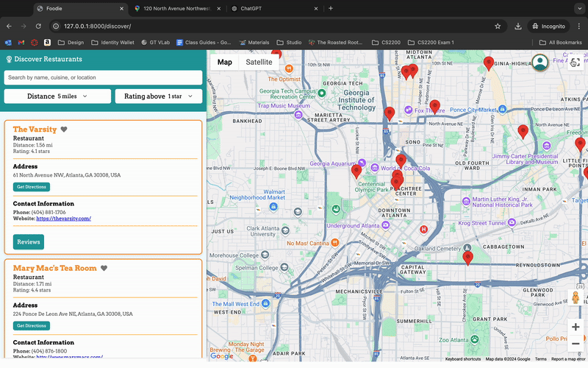Viewport: 588px width, 368px height.
Task: Open the Rating above 1 star dropdown
Action: (159, 96)
